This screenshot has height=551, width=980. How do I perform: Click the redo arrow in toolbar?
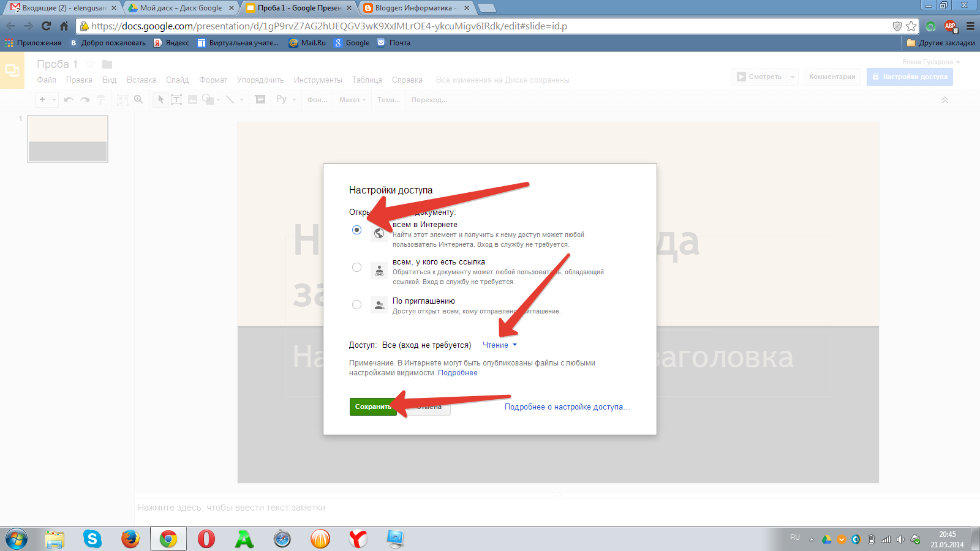tap(85, 100)
